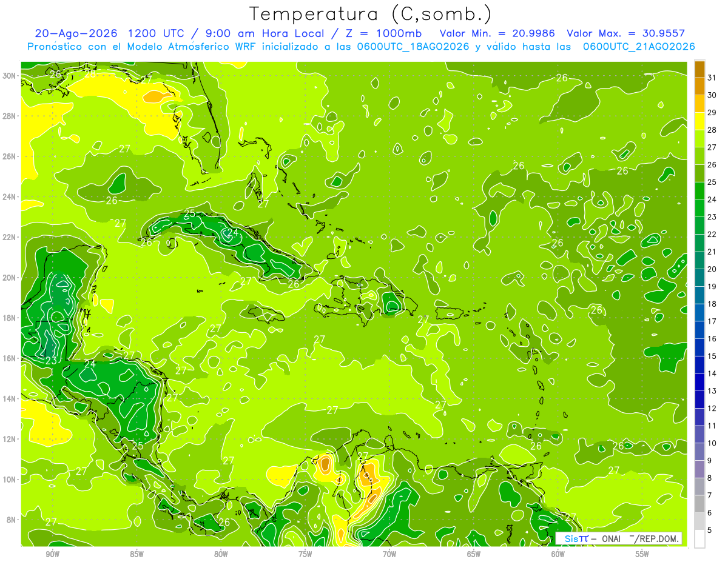728x562 pixels.
Task: Pick the legend swatch between 29 and 30
Action: point(699,104)
